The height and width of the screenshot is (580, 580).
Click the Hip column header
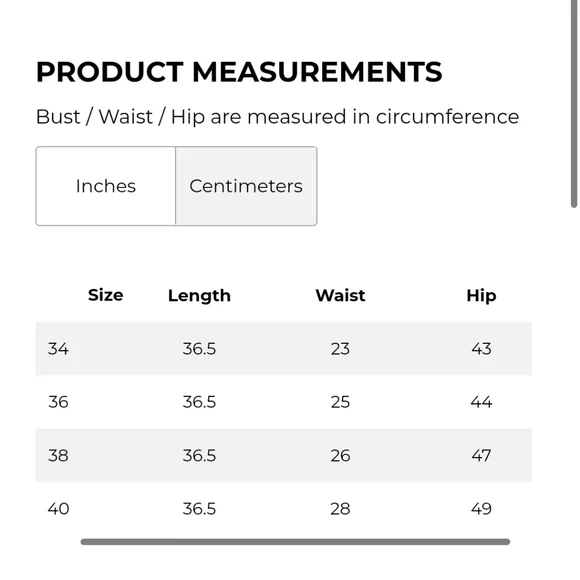pyautogui.click(x=481, y=296)
